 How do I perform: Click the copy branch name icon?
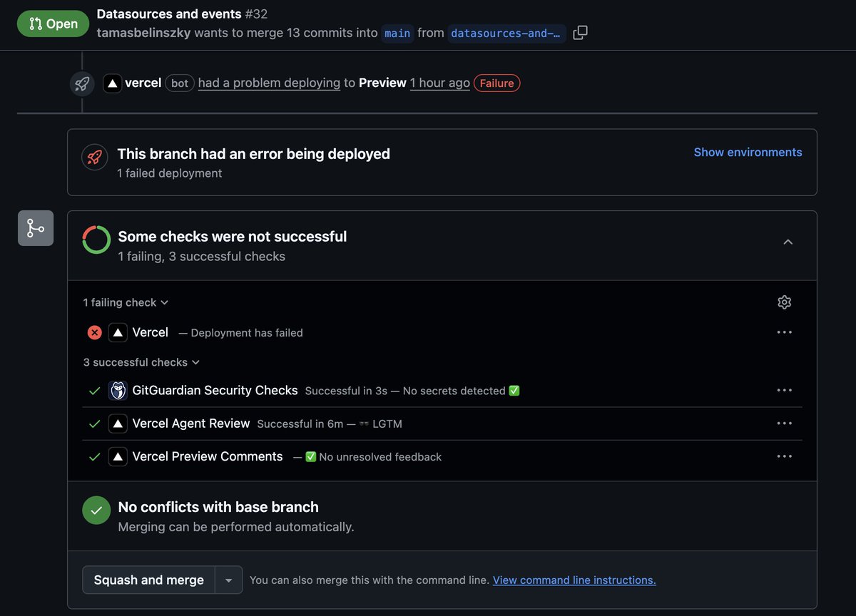(579, 31)
